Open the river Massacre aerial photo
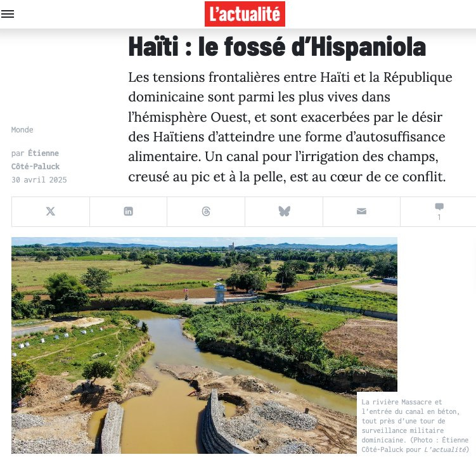This screenshot has width=476, height=464. (x=204, y=345)
